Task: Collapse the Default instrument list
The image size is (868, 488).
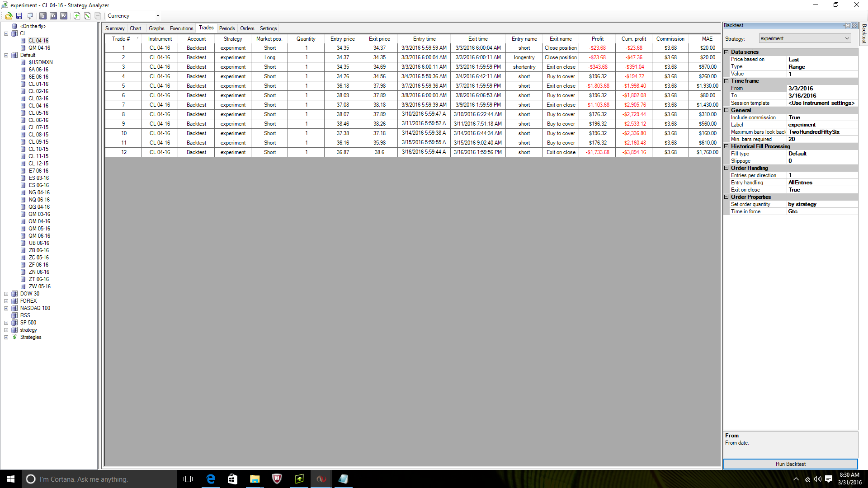Action: [x=6, y=55]
